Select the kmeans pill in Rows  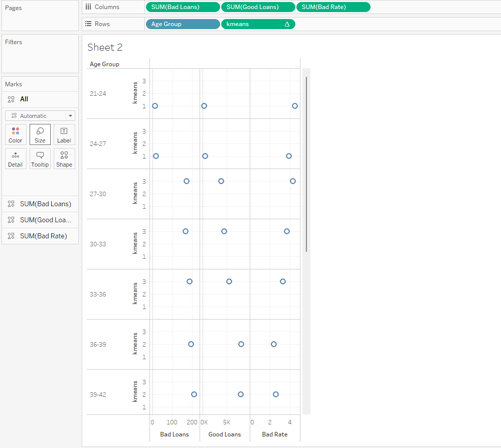pyautogui.click(x=258, y=24)
